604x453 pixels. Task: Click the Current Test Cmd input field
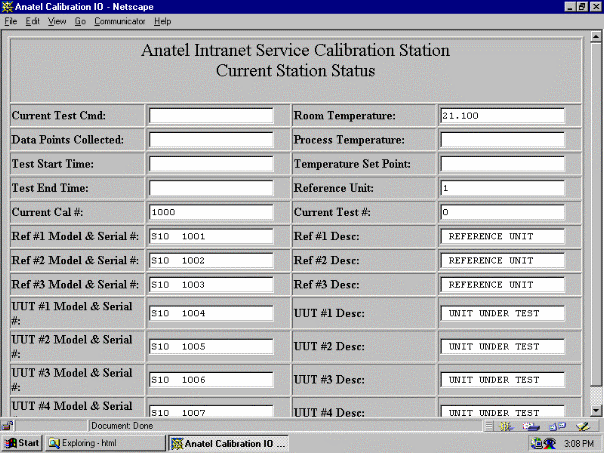(211, 116)
